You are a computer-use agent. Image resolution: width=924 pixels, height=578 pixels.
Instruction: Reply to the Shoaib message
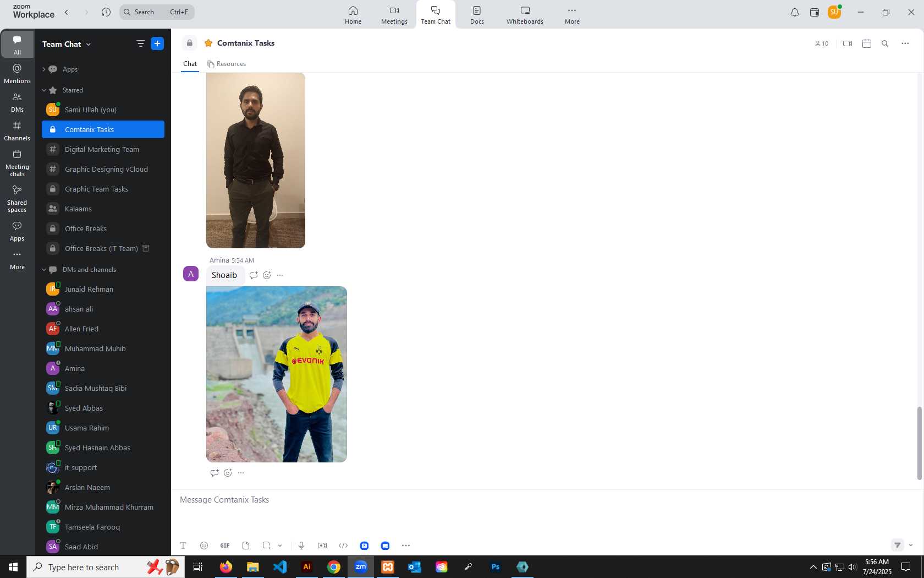pyautogui.click(x=254, y=275)
